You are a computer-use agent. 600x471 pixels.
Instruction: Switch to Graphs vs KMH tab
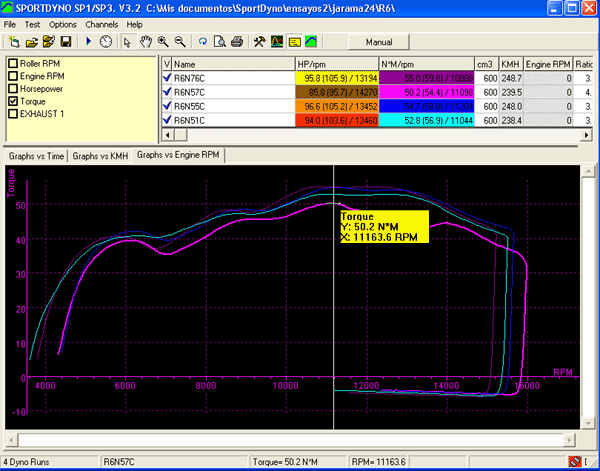tap(100, 156)
